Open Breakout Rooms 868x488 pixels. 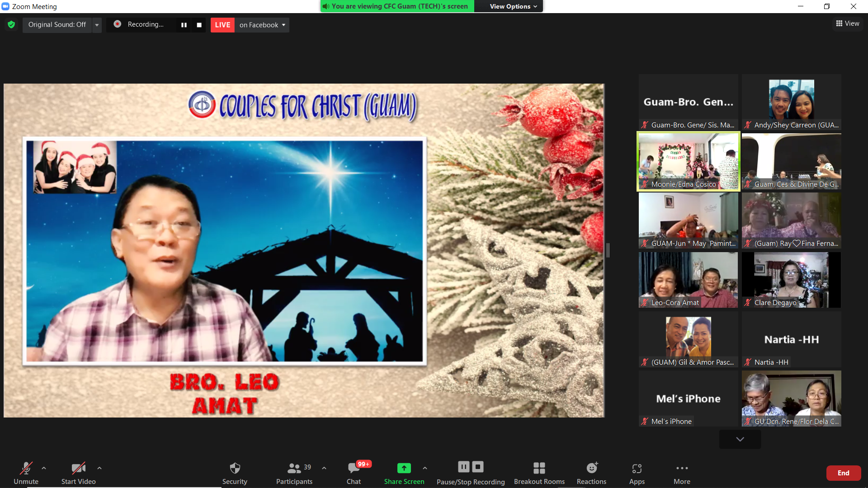539,473
